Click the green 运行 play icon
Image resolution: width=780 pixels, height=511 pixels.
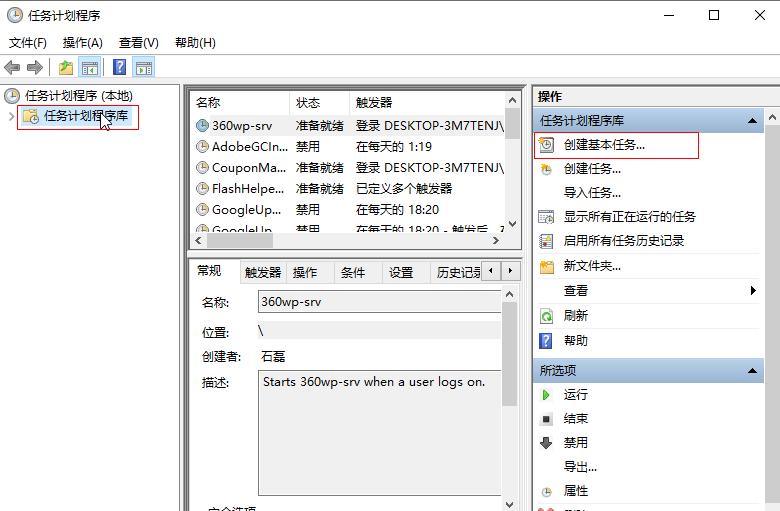(x=546, y=395)
